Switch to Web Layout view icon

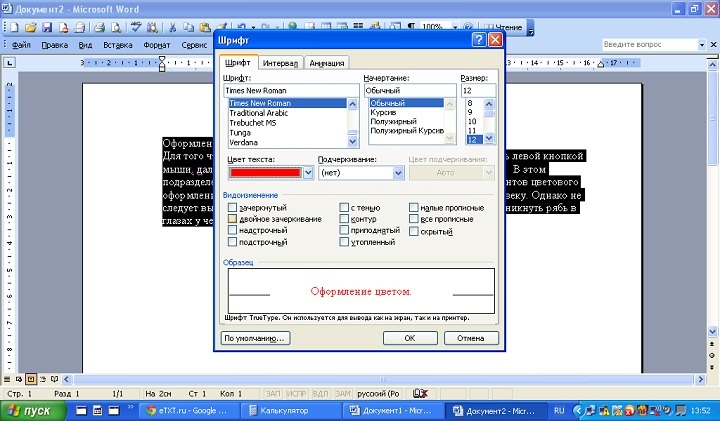[19, 379]
